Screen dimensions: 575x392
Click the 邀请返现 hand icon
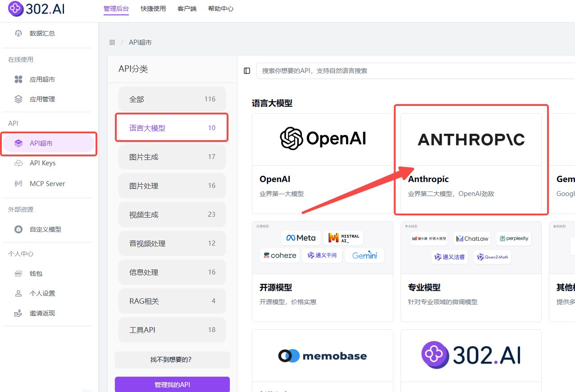pyautogui.click(x=18, y=313)
